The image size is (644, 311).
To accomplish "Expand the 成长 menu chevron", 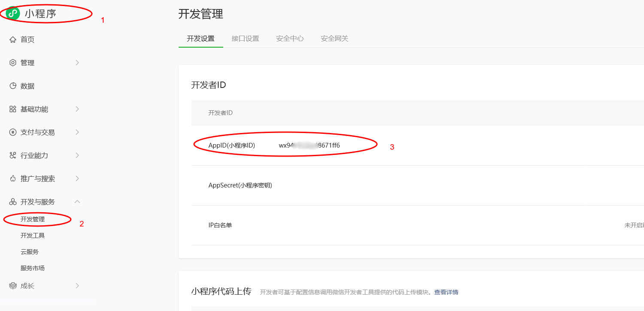I will point(77,286).
